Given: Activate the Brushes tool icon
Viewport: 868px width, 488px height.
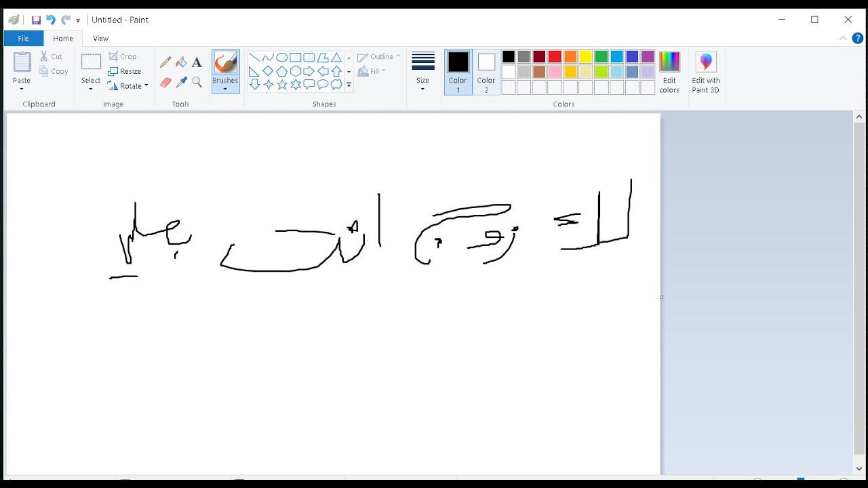Looking at the screenshot, I should (x=225, y=63).
